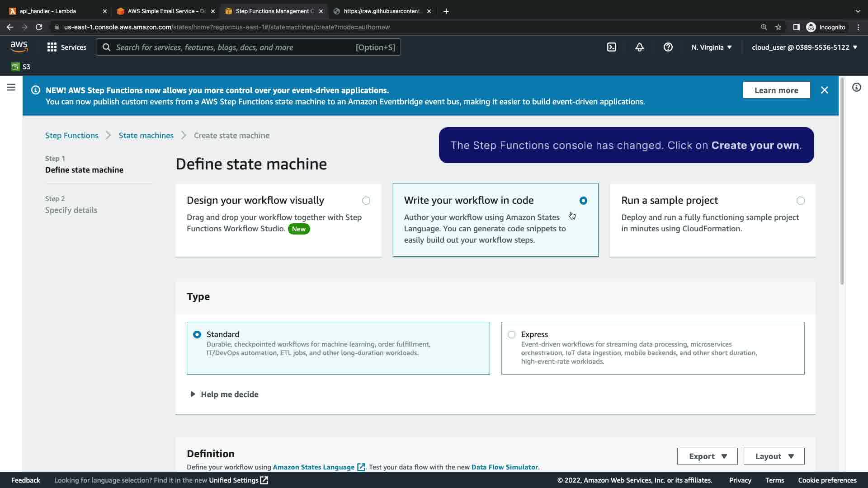Switch to the api_handler Lambda tab
This screenshot has height=488, width=868.
pyautogui.click(x=48, y=11)
